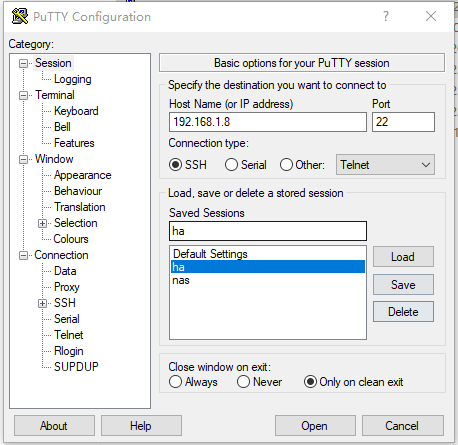Screen dimensions: 458x445
Task: Click the Port number field
Action: pos(403,122)
